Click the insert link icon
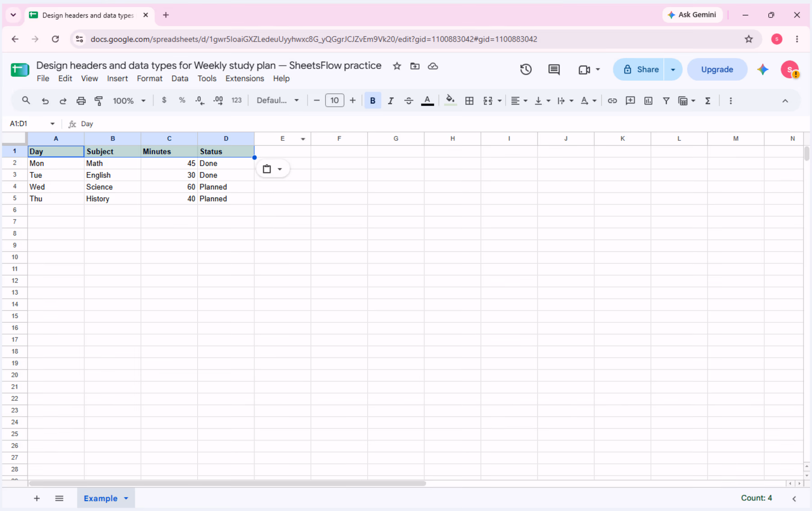 pos(612,101)
